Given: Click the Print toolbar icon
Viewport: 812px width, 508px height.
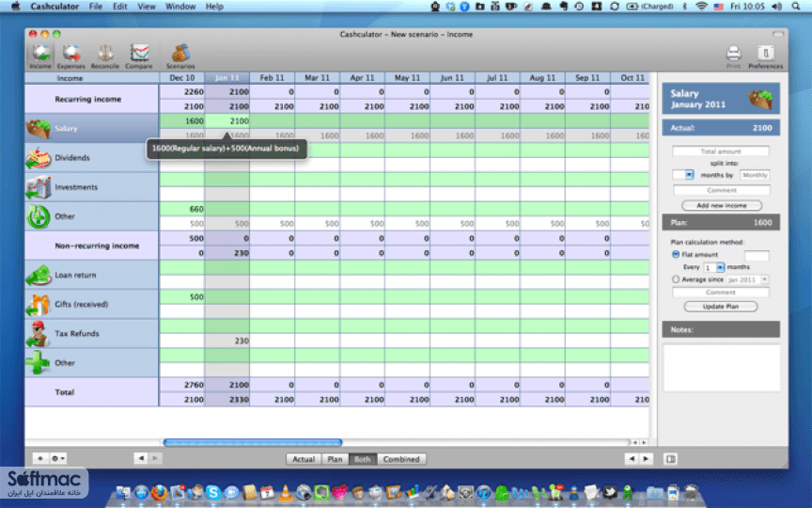Looking at the screenshot, I should click(733, 56).
